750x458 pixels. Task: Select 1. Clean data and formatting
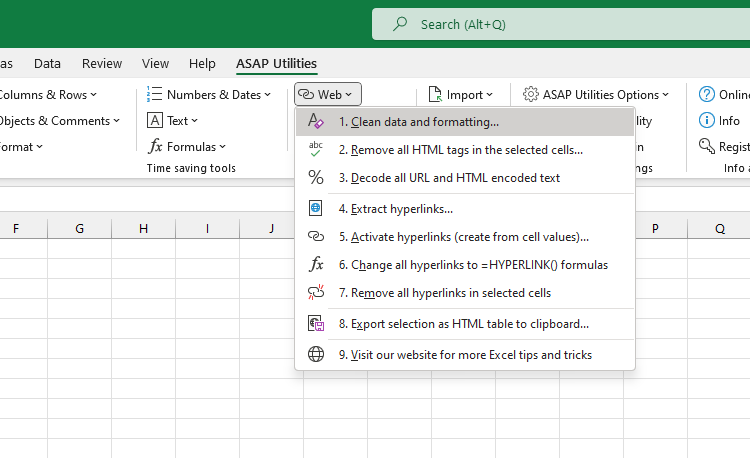pyautogui.click(x=464, y=122)
